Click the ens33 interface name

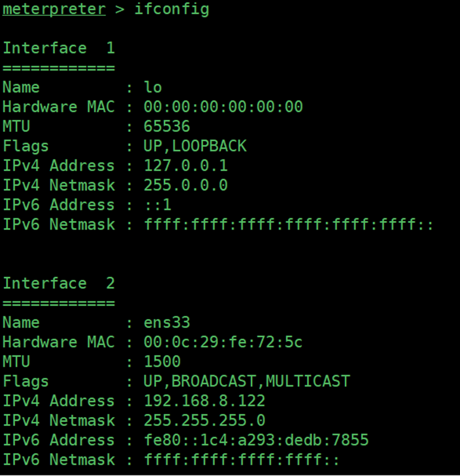click(166, 322)
